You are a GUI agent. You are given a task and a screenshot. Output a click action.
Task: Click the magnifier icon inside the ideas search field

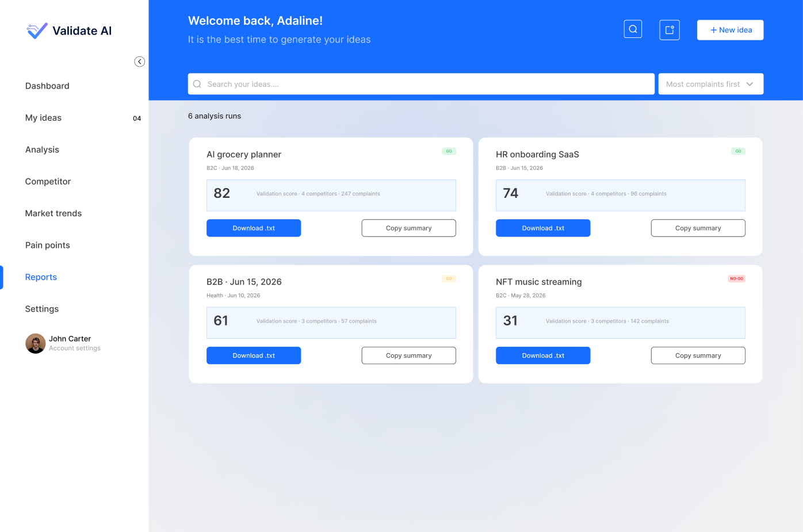tap(197, 84)
